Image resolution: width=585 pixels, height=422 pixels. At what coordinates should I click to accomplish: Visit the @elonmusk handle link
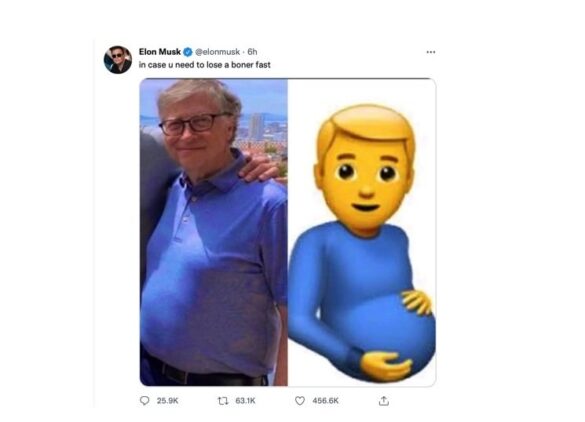pos(218,52)
